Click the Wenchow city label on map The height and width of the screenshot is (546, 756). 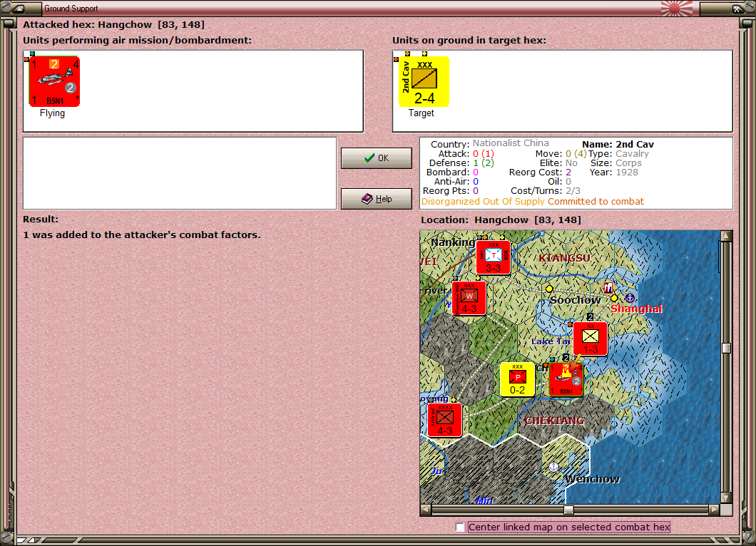tap(593, 479)
